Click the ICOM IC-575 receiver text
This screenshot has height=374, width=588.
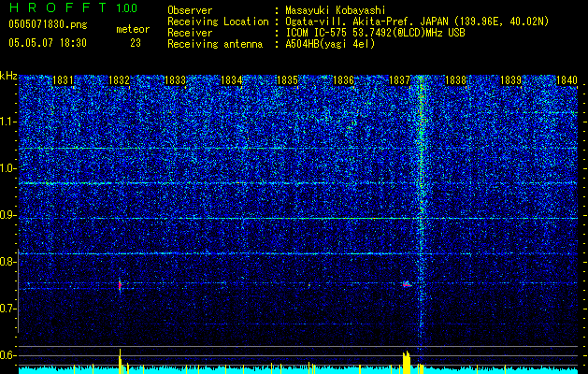coord(375,33)
